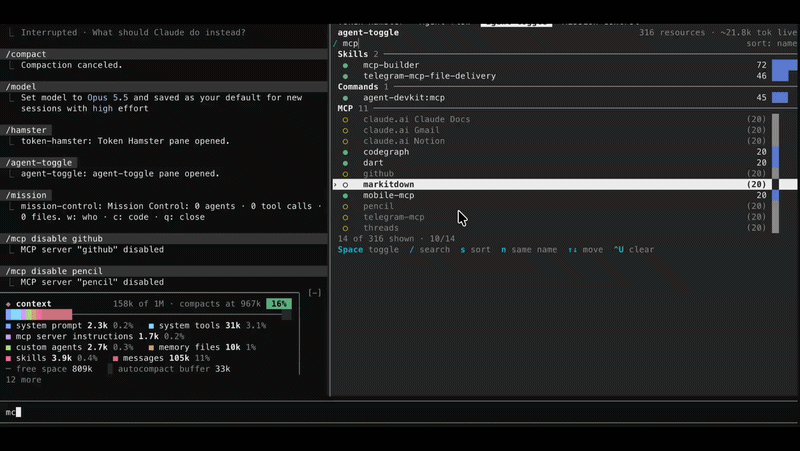Click the agent-toggle pane title
The height and width of the screenshot is (451, 800).
point(368,33)
